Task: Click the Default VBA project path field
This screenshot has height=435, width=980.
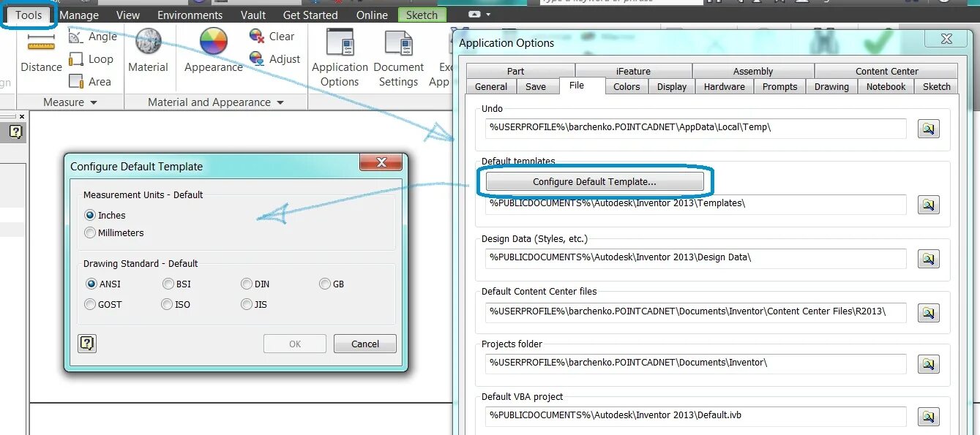Action: [x=696, y=416]
